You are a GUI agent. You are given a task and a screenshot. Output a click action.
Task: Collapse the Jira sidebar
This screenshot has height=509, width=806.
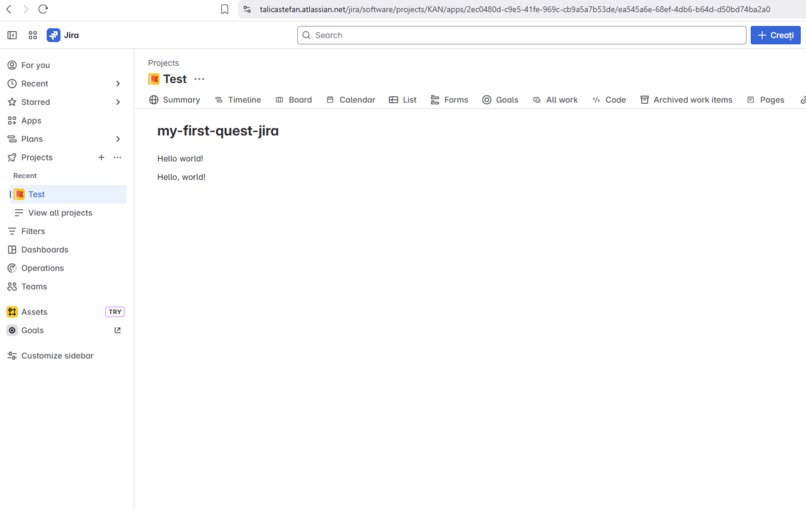12,35
